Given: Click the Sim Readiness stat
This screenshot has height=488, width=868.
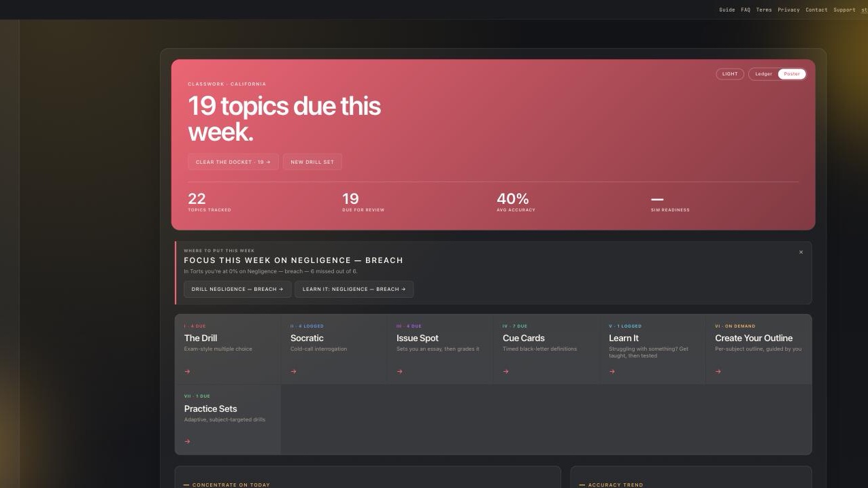Looking at the screenshot, I should pos(670,204).
